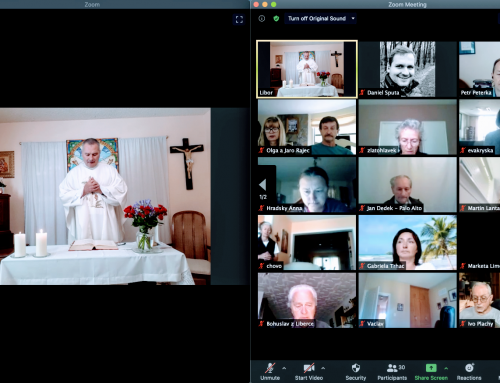
Task: Open the Security controls
Action: 356,371
